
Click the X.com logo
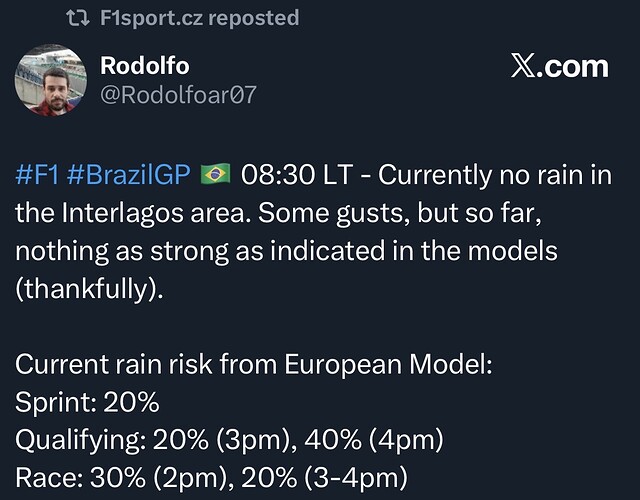click(x=559, y=66)
